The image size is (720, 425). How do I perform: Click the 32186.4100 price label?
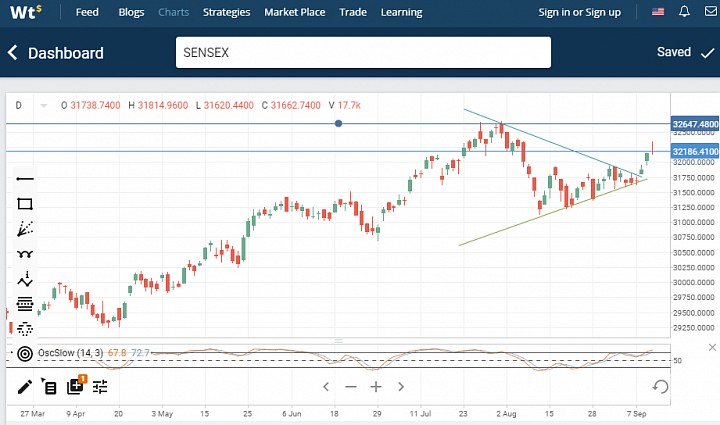click(x=695, y=151)
